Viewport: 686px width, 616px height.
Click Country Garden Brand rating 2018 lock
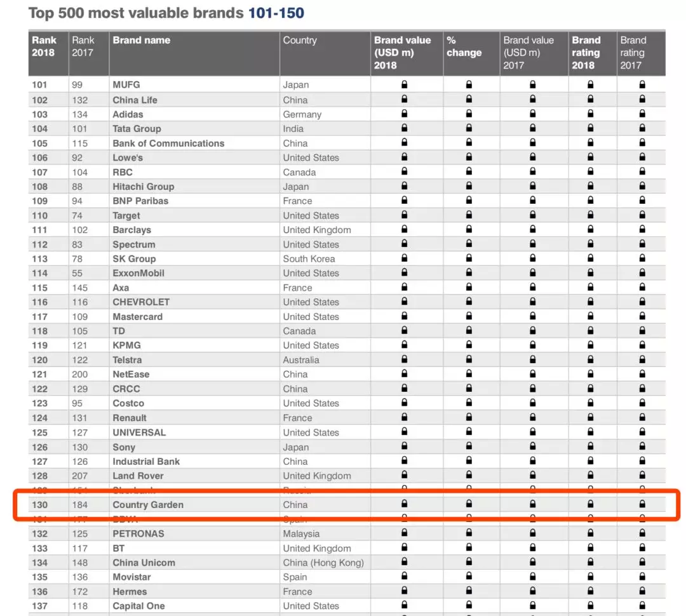coord(590,504)
